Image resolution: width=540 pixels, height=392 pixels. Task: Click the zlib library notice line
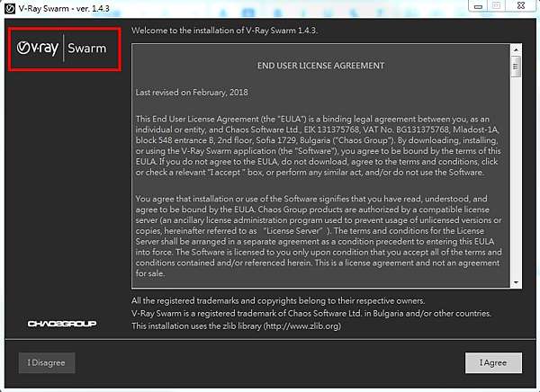[x=236, y=325]
